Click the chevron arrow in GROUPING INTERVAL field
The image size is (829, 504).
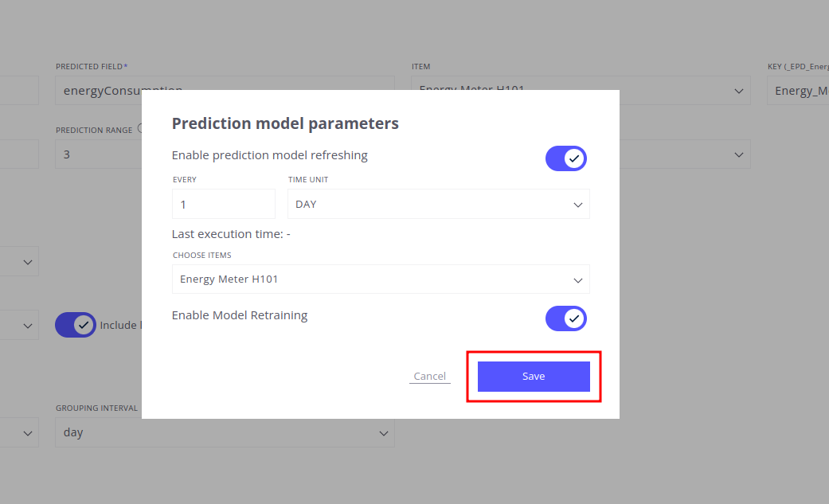click(383, 433)
